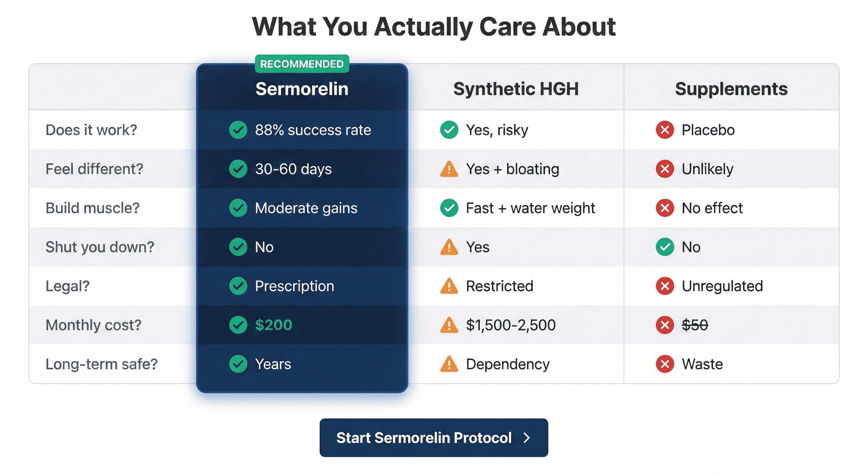Viewport: 868px width, 473px height.
Task: Click the Start Sermorelin Protocol button
Action: pos(434,438)
